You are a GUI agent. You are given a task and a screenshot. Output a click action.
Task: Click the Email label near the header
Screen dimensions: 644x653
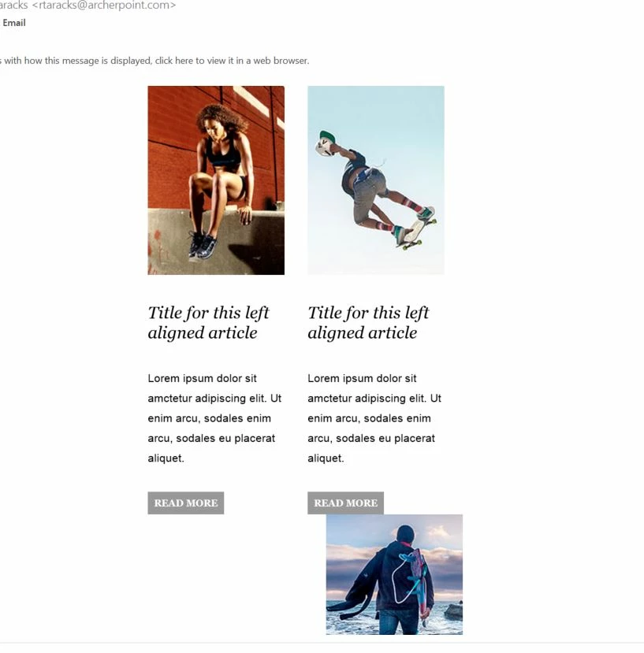pyautogui.click(x=14, y=23)
